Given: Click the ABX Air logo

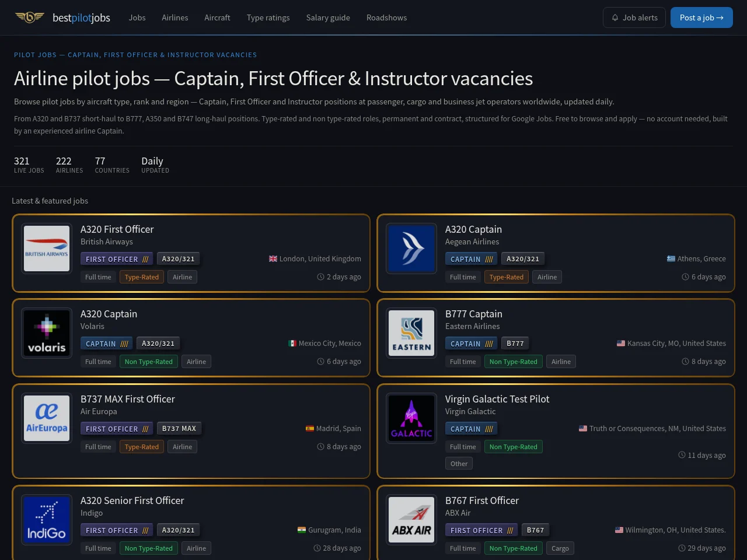Looking at the screenshot, I should [411, 520].
